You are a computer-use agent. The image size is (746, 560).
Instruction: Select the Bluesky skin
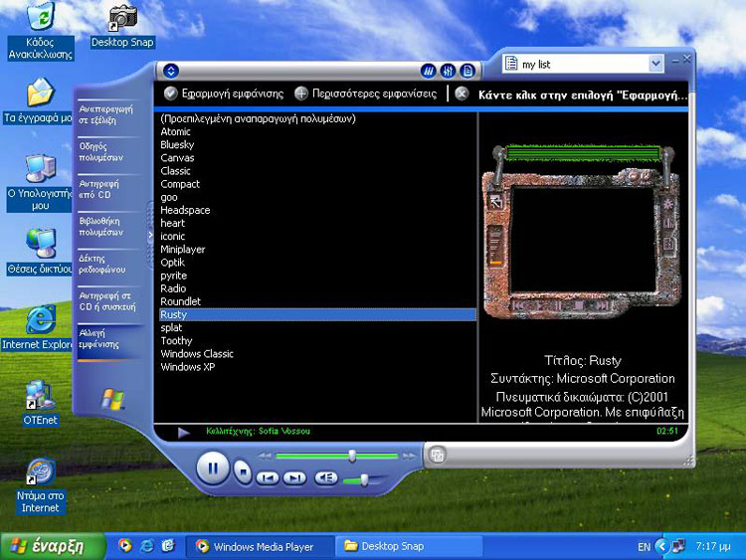coord(318,144)
